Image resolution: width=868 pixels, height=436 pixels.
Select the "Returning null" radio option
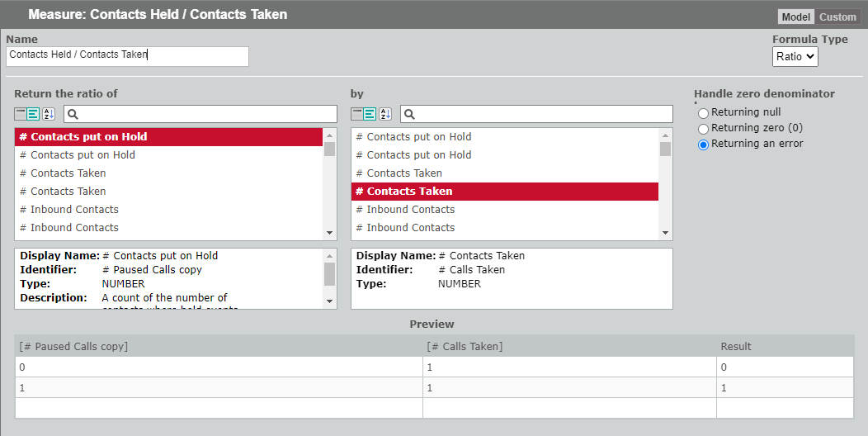[703, 113]
